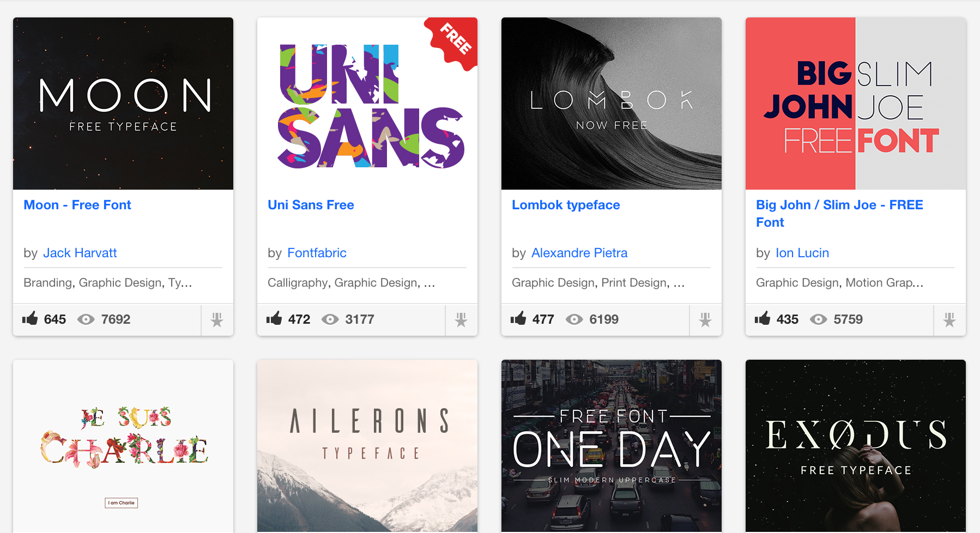This screenshot has width=980, height=533.
Task: Click the views eye icon on Big John card
Action: (819, 319)
